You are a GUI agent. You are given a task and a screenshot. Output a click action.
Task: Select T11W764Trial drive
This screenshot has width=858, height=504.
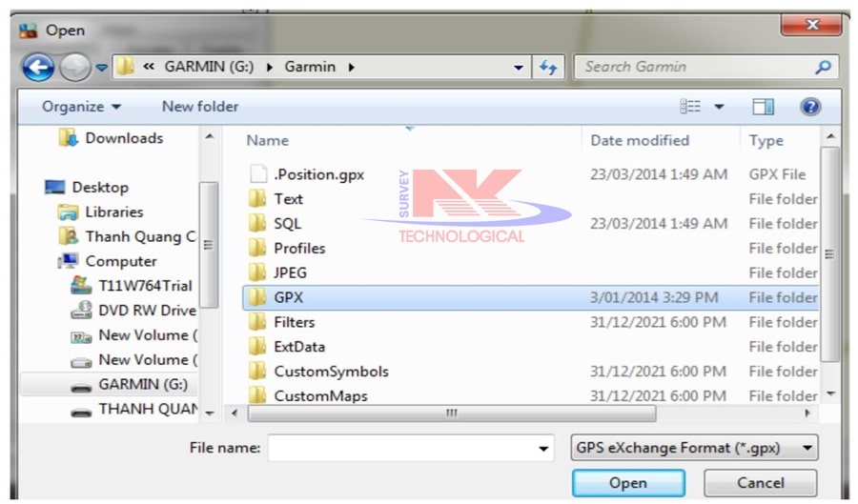(x=145, y=285)
